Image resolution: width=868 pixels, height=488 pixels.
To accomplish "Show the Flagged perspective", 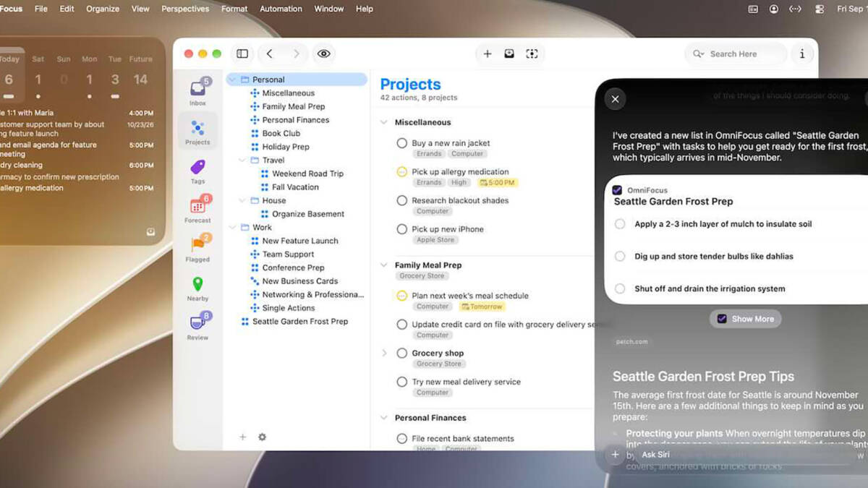I will (x=197, y=249).
